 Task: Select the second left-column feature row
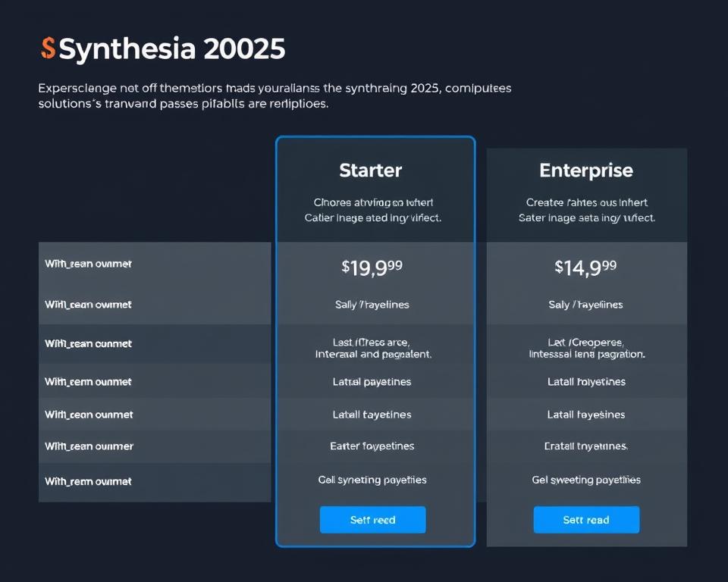(x=155, y=304)
